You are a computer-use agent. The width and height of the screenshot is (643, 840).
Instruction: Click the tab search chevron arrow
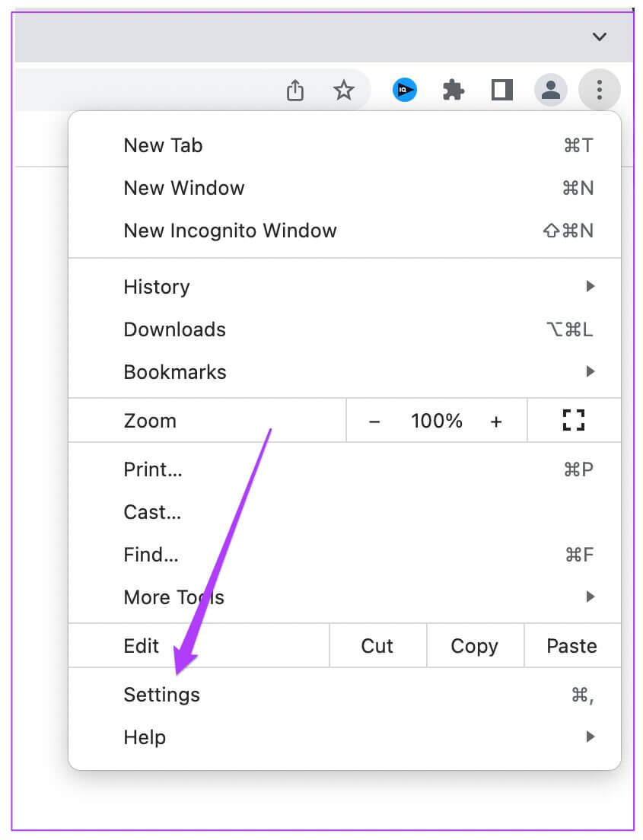tap(600, 37)
